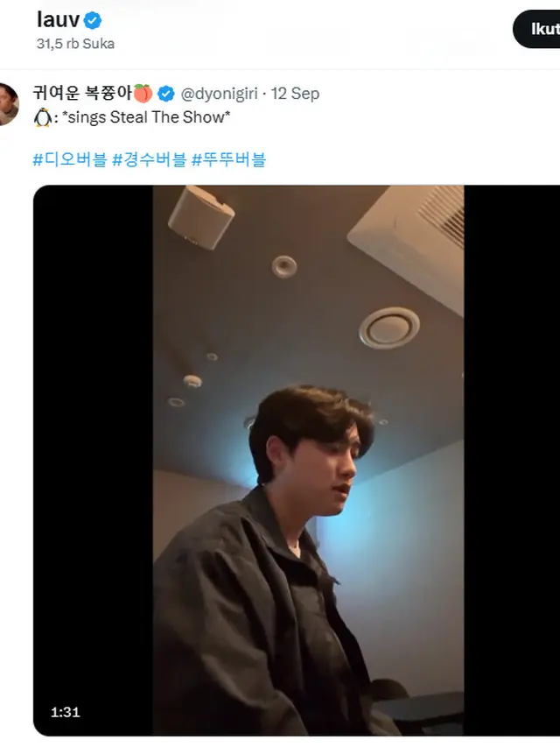Open the tweet author's profile avatar
The height and width of the screenshot is (747, 560).
coord(9,104)
